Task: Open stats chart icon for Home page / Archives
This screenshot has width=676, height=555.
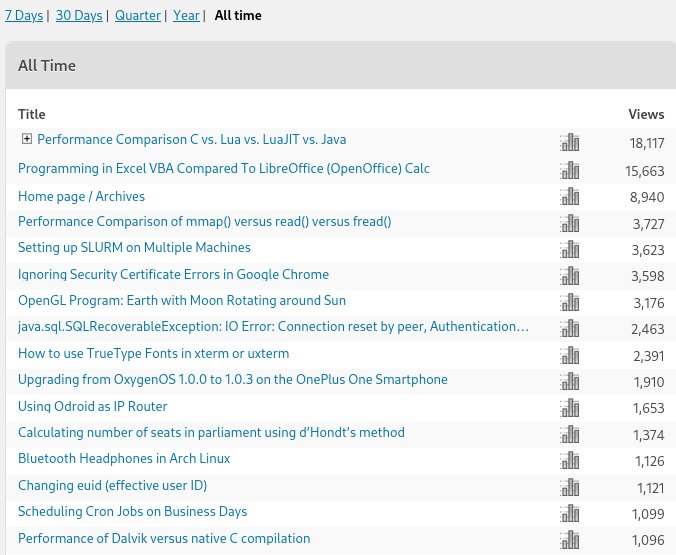Action: pos(569,197)
